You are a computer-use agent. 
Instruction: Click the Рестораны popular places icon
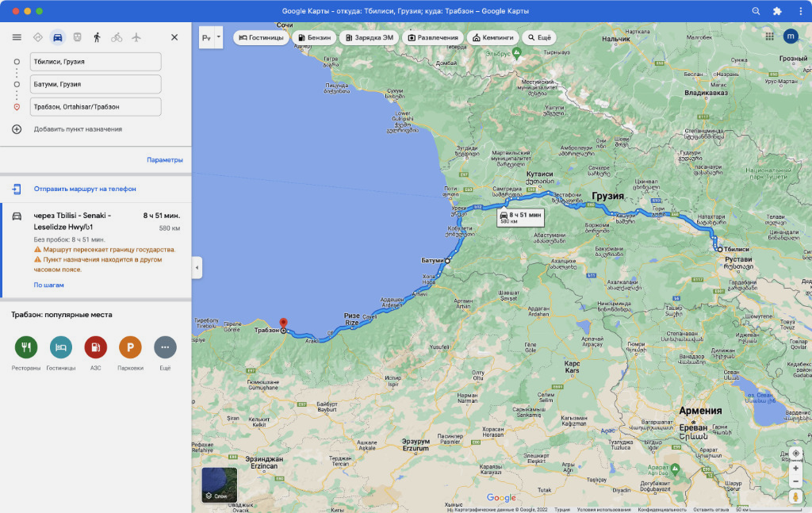[x=26, y=346]
